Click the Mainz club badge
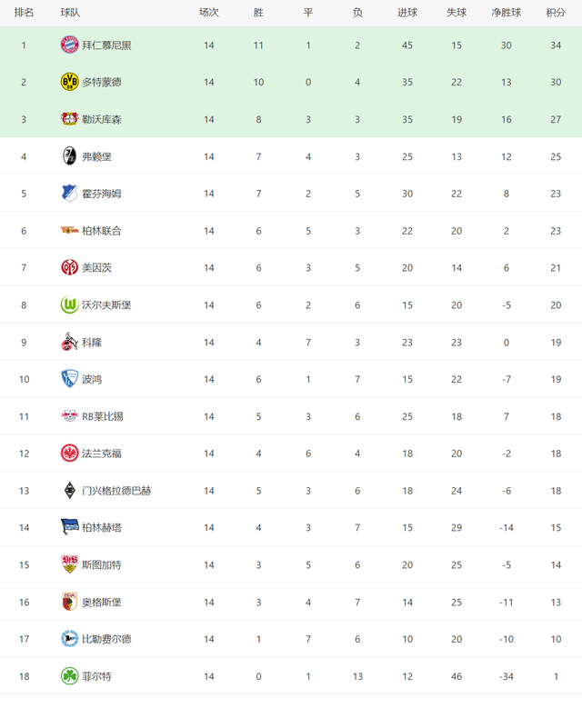The height and width of the screenshot is (728, 582). pos(70,267)
